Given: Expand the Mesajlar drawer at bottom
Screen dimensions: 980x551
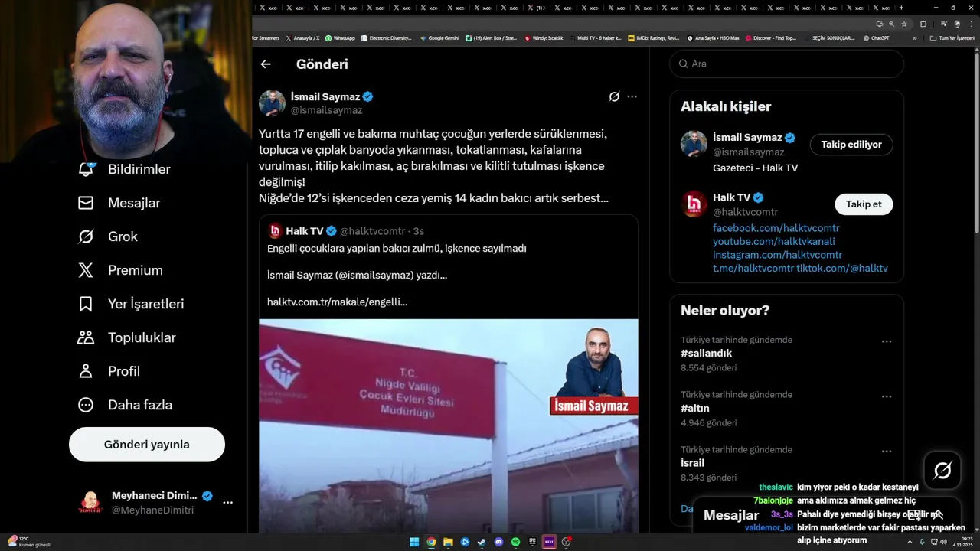Looking at the screenshot, I should click(937, 515).
